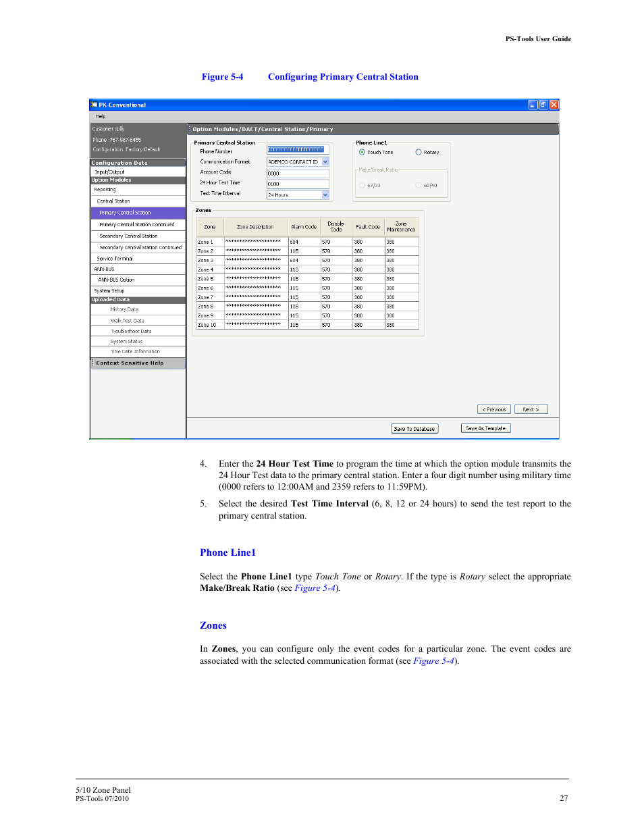
Task: Follow the Figure 5-4 link in Zones section
Action: tap(433, 661)
